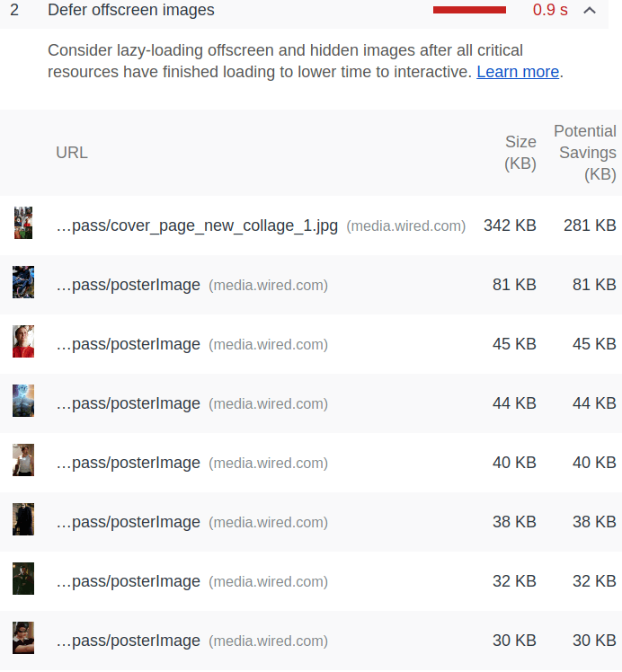Open the posterImage URL sized 44 KB
The height and width of the screenshot is (672, 622).
point(129,403)
